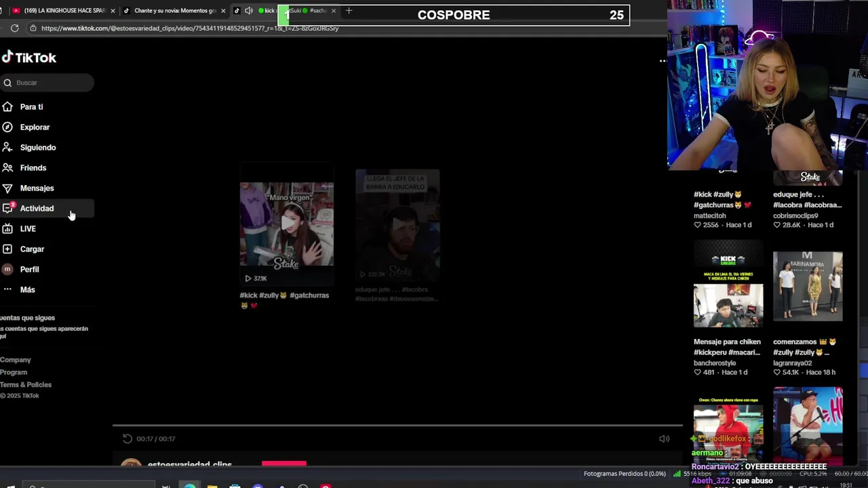Click the Para ti home icon
Screen dimensions: 868x488
(7, 106)
